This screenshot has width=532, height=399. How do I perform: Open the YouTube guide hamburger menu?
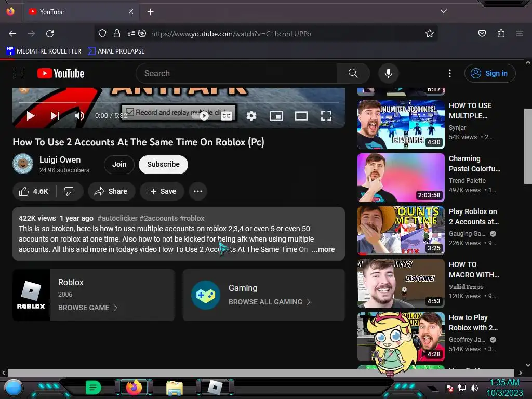pos(19,73)
